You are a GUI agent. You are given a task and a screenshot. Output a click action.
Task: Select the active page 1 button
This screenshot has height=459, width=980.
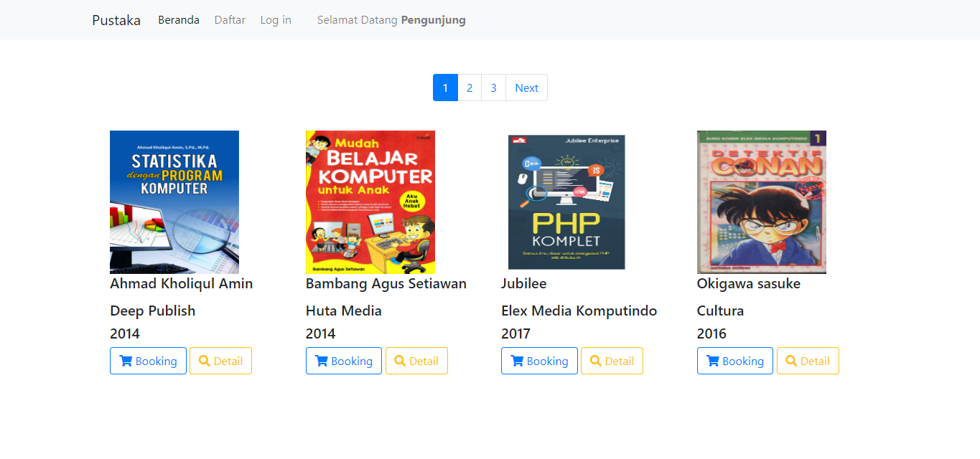(x=445, y=88)
